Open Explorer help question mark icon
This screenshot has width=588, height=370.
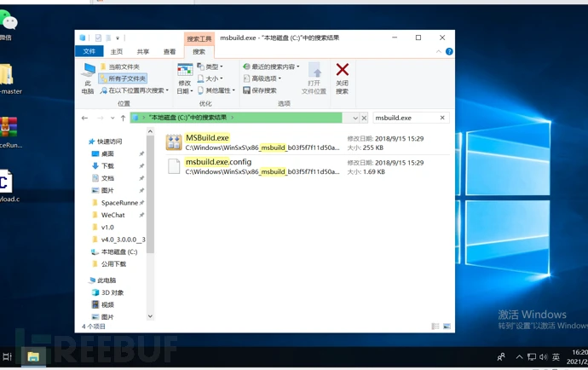449,51
